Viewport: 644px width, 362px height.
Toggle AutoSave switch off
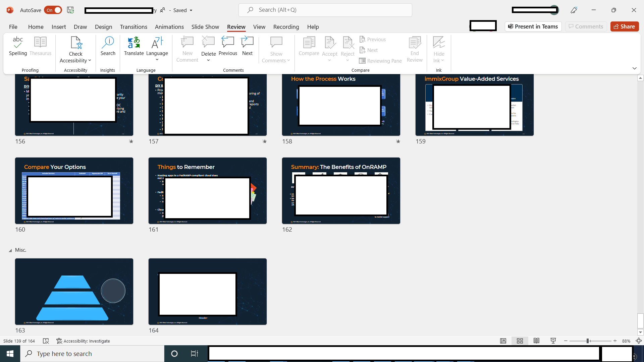53,10
